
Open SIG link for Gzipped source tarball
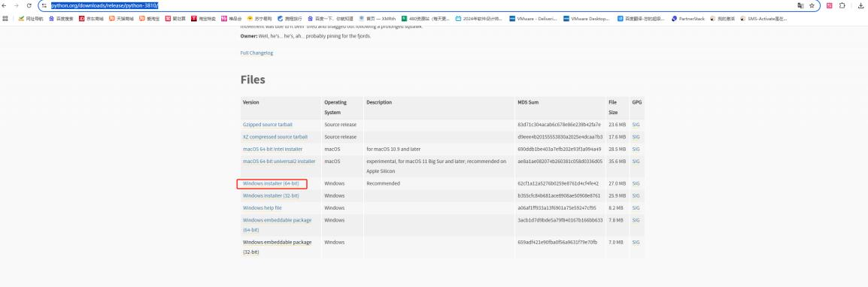point(636,125)
